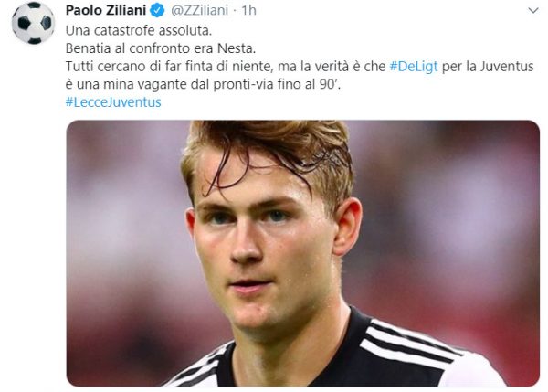Follow the #LecceJuventus hashtag
The height and width of the screenshot is (392, 548).
point(113,102)
